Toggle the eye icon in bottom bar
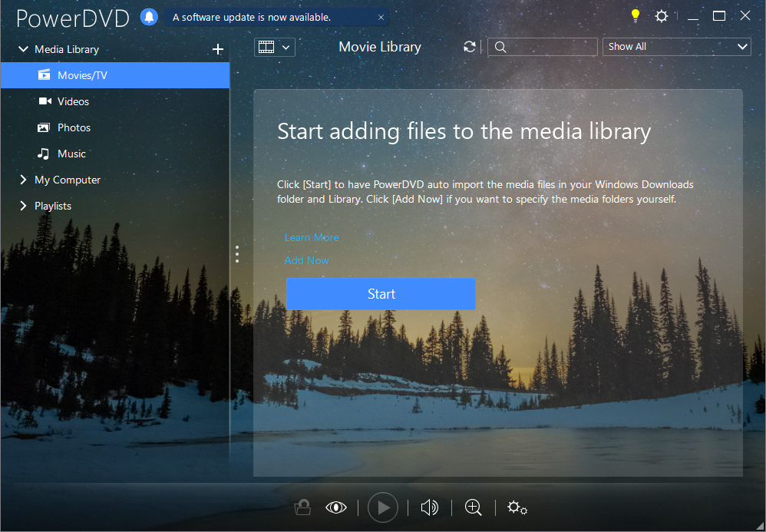The width and height of the screenshot is (766, 532). click(x=336, y=507)
